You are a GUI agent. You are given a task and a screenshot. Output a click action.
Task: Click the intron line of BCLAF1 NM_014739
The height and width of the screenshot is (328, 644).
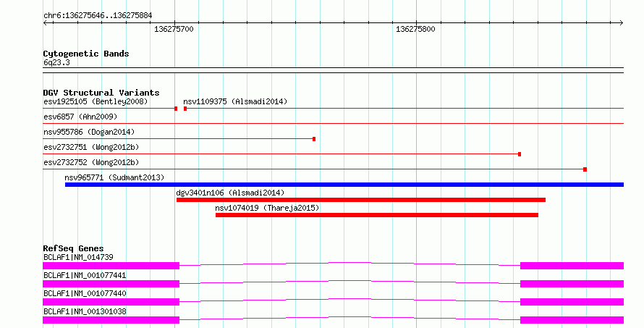pos(350,263)
